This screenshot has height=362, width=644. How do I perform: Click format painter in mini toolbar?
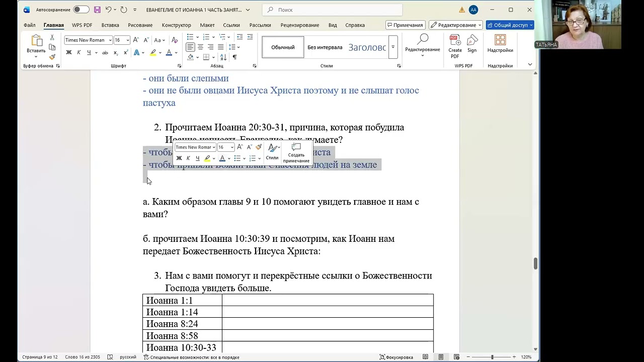(x=259, y=147)
